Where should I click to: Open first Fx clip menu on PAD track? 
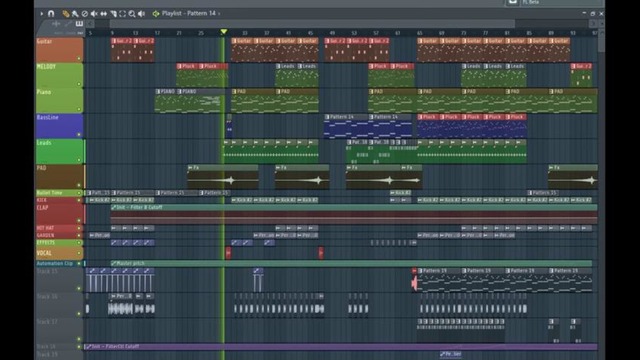tap(190, 168)
